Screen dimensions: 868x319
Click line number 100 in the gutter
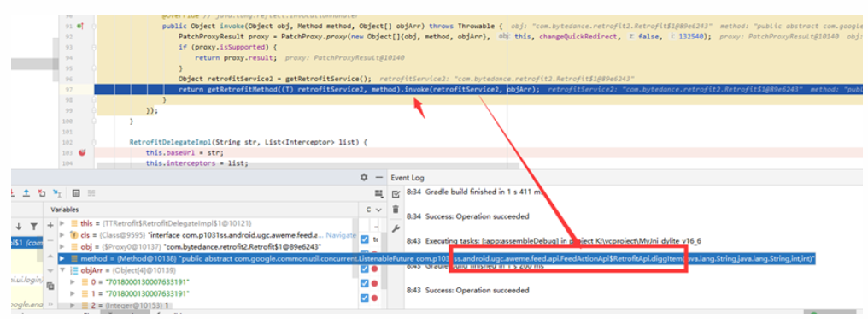(67, 121)
